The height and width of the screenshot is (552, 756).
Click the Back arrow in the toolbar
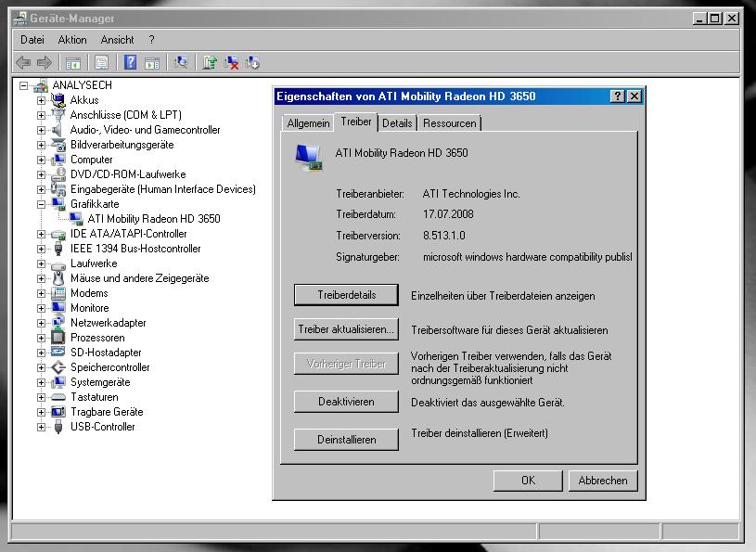[23, 62]
